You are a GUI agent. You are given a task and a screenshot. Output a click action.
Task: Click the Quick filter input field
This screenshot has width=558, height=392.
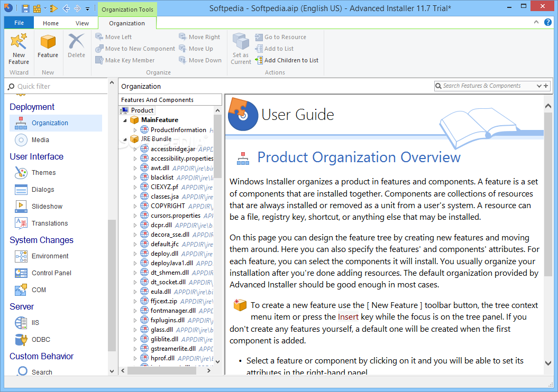coord(57,86)
